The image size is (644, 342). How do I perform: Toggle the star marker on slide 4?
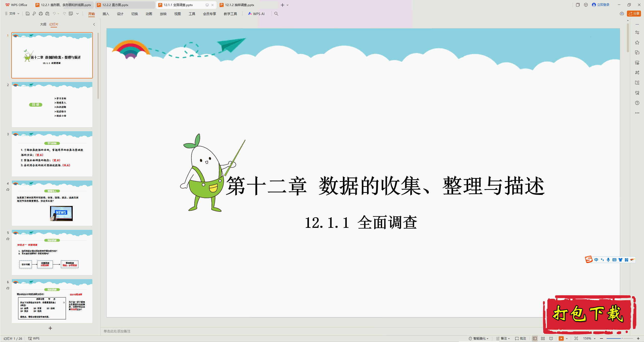[x=8, y=190]
